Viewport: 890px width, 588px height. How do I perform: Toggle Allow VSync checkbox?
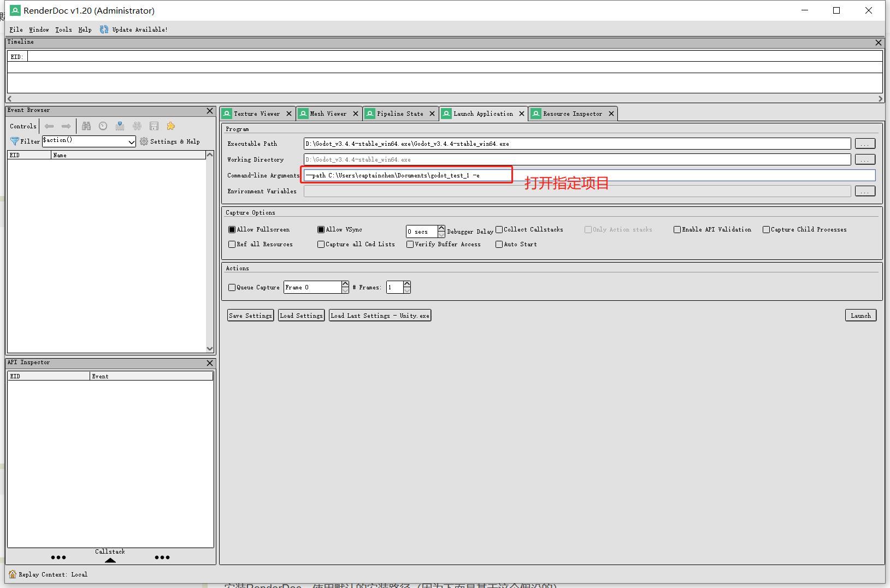click(x=321, y=230)
